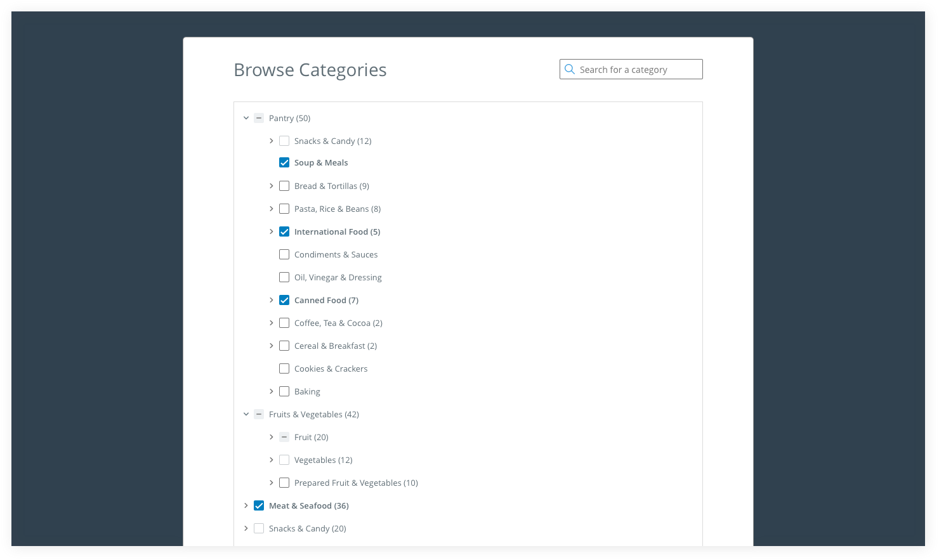Check the Condiments & Sauces checkbox
939x560 pixels.
284,254
